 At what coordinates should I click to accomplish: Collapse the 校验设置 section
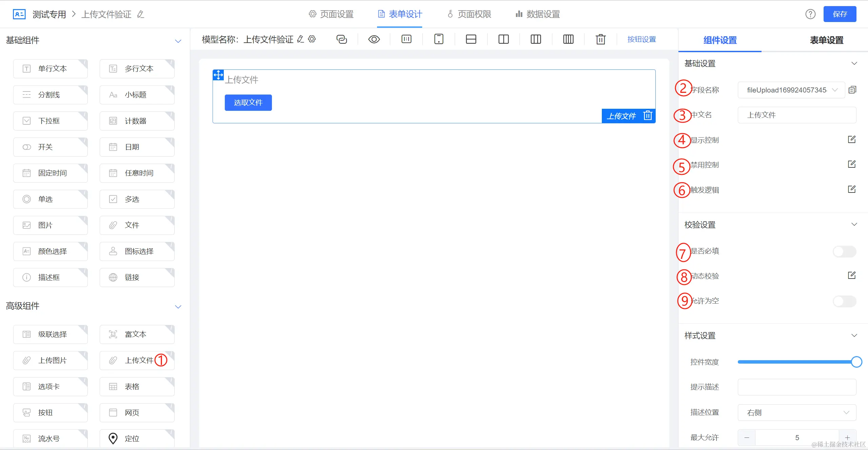[854, 225]
